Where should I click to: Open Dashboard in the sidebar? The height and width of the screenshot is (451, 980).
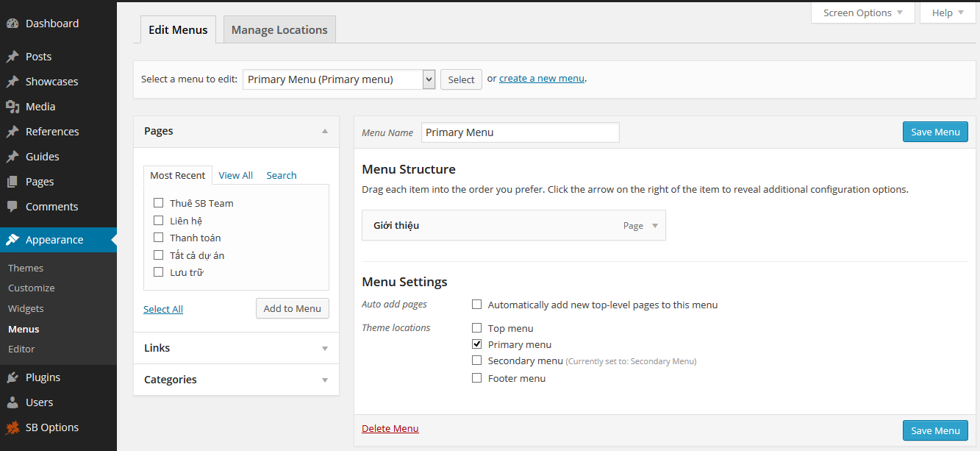point(58,24)
